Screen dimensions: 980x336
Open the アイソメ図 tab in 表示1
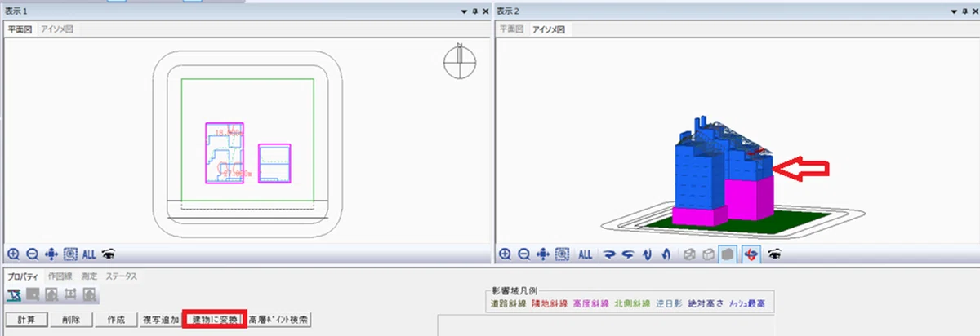[x=59, y=29]
